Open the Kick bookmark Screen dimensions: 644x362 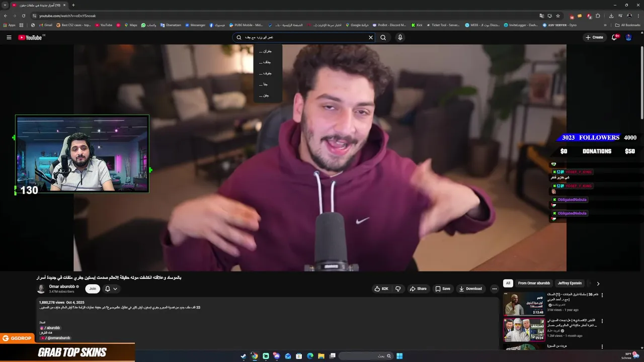417,25
